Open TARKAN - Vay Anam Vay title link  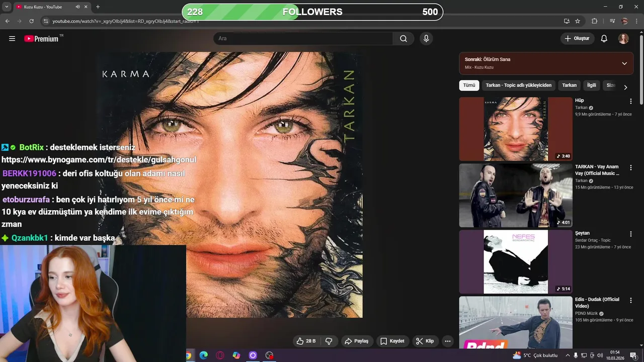coord(597,170)
